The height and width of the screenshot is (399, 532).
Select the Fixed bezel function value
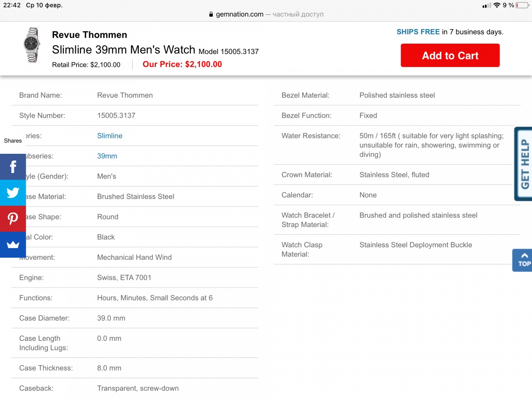pyautogui.click(x=368, y=116)
